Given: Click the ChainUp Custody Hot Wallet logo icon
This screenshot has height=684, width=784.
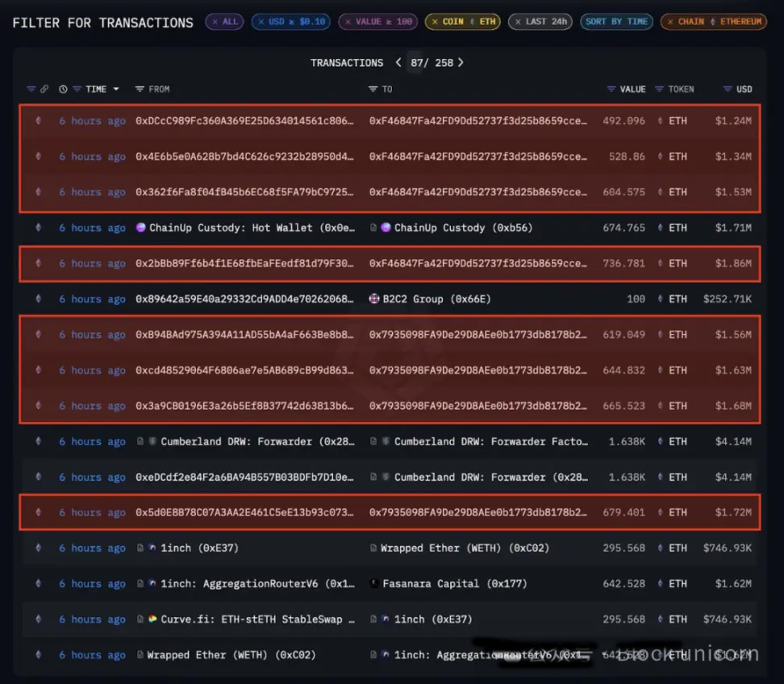Looking at the screenshot, I should [x=140, y=227].
